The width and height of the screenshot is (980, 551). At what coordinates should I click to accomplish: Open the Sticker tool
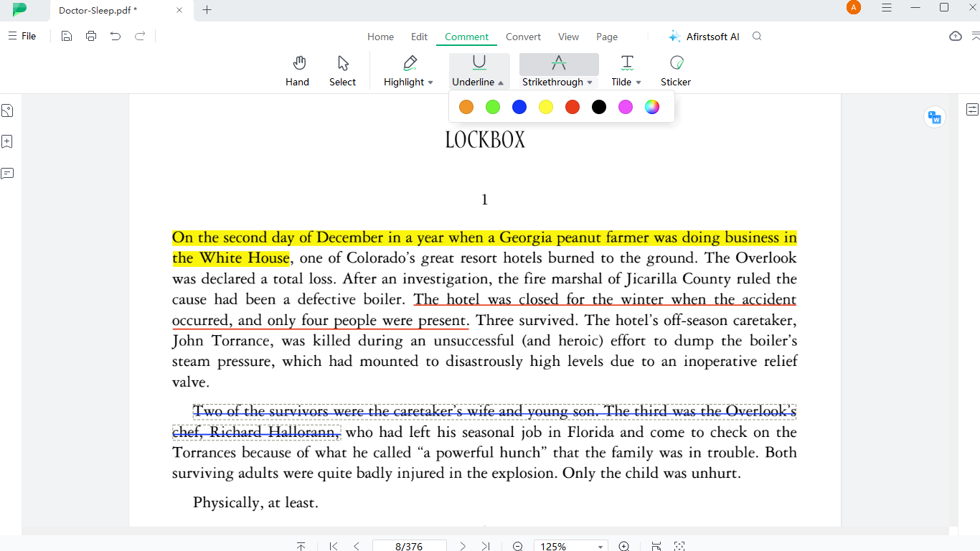coord(676,71)
